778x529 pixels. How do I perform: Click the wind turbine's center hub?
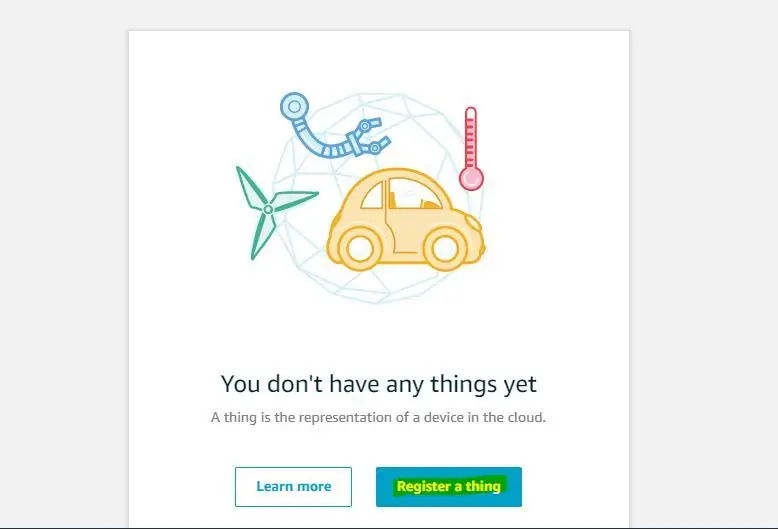tap(268, 209)
